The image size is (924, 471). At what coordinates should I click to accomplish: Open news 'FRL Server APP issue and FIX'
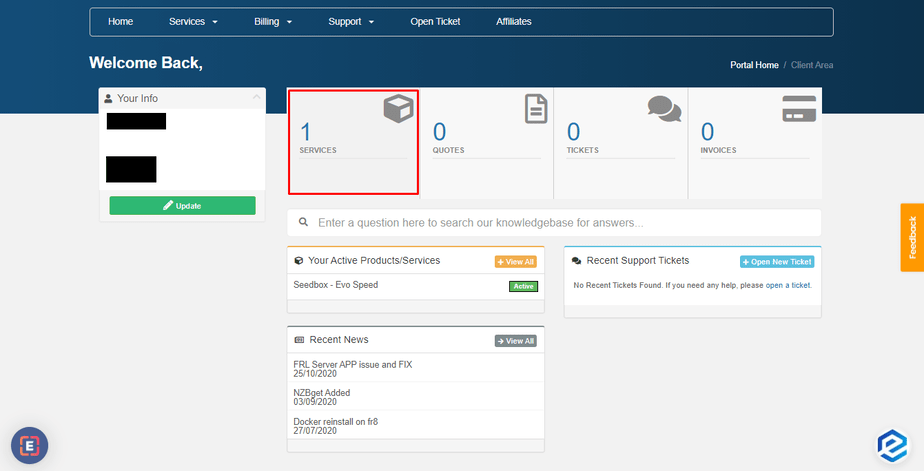coord(353,365)
